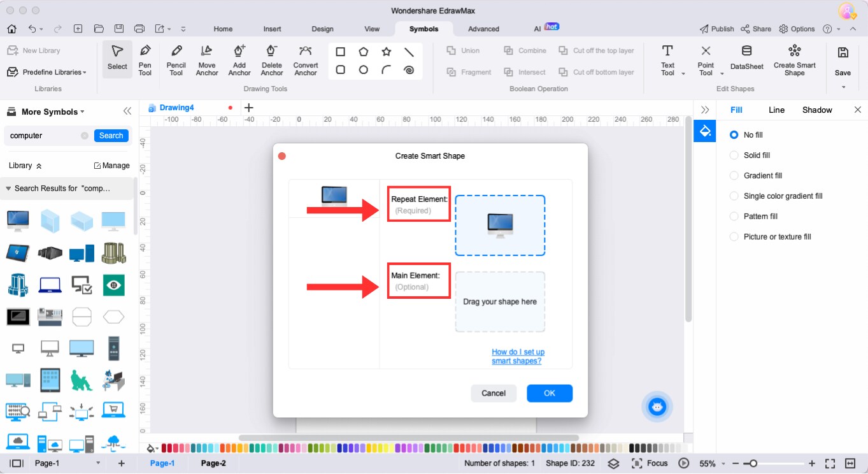This screenshot has height=474, width=868.
Task: Pick the arc drawing tool
Action: point(387,70)
